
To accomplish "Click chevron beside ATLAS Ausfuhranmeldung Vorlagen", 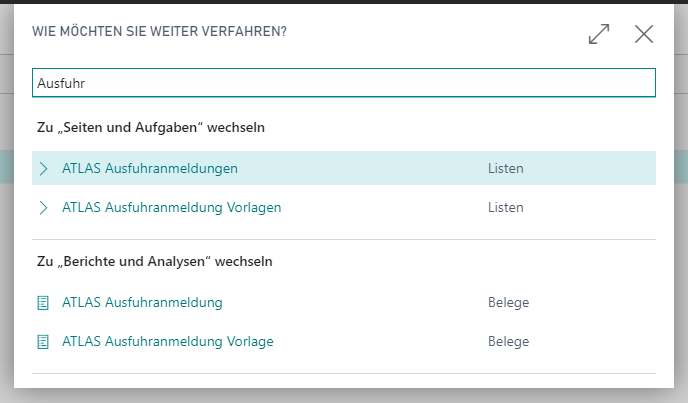I will (x=43, y=207).
